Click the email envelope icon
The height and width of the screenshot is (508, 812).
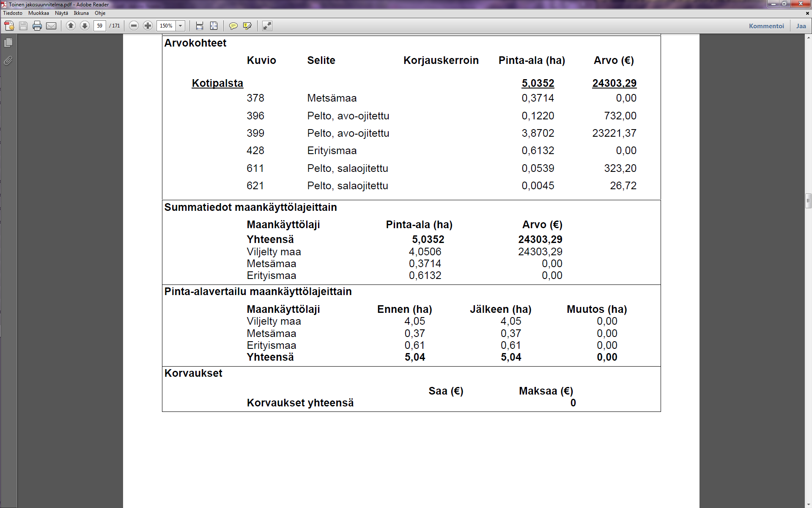pyautogui.click(x=51, y=26)
